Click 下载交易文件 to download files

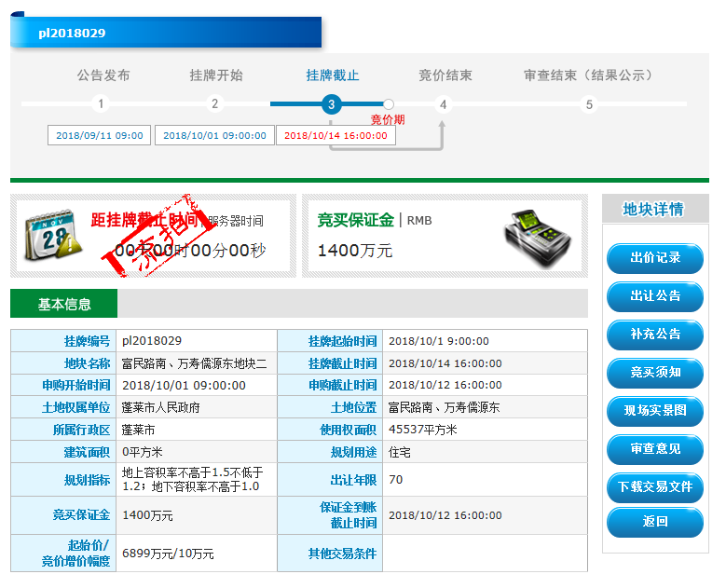pos(655,487)
